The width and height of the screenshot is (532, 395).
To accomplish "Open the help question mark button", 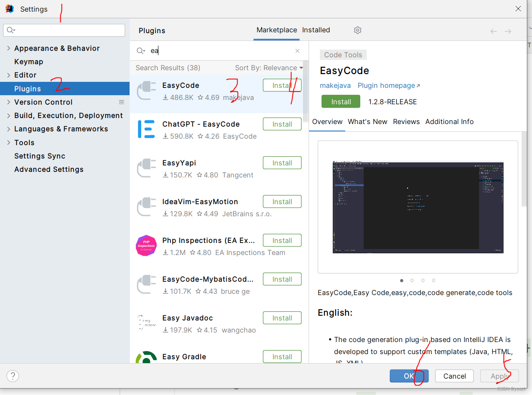I will pos(13,376).
